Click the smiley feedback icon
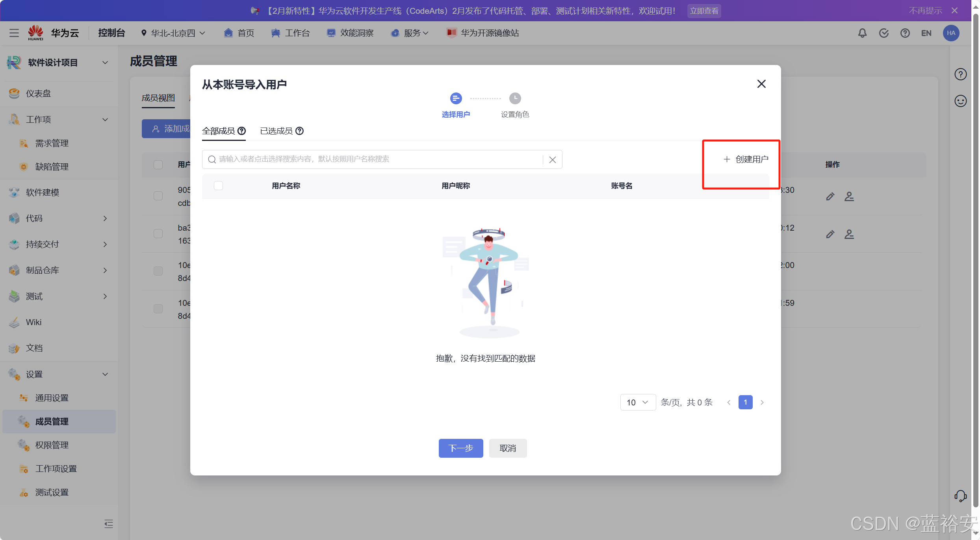Image resolution: width=980 pixels, height=540 pixels. (960, 101)
